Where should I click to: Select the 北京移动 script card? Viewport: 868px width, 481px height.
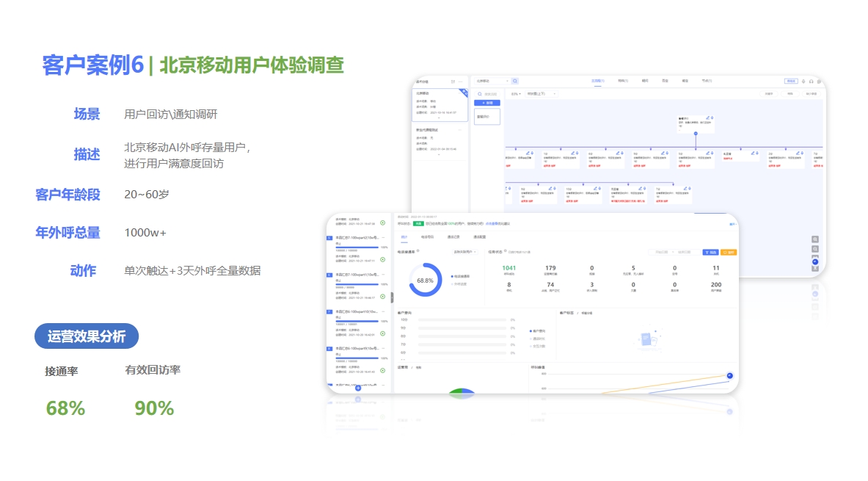440,105
